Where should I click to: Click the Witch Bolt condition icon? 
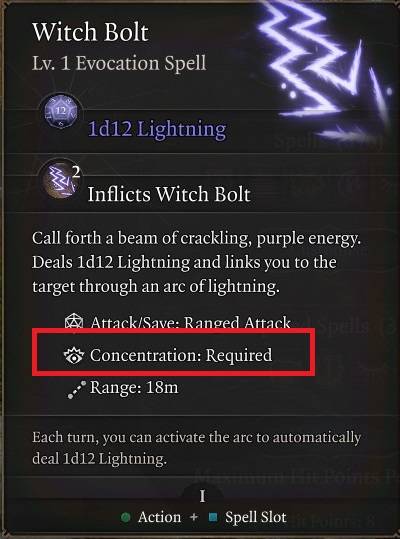point(61,180)
